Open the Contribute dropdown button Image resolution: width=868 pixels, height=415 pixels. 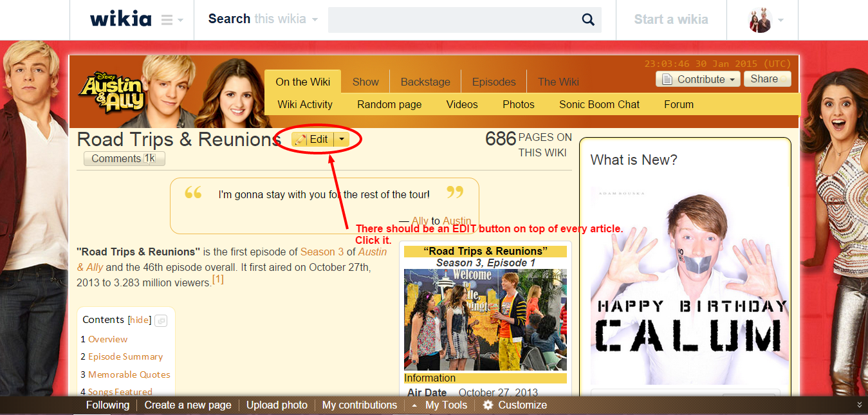pos(698,79)
